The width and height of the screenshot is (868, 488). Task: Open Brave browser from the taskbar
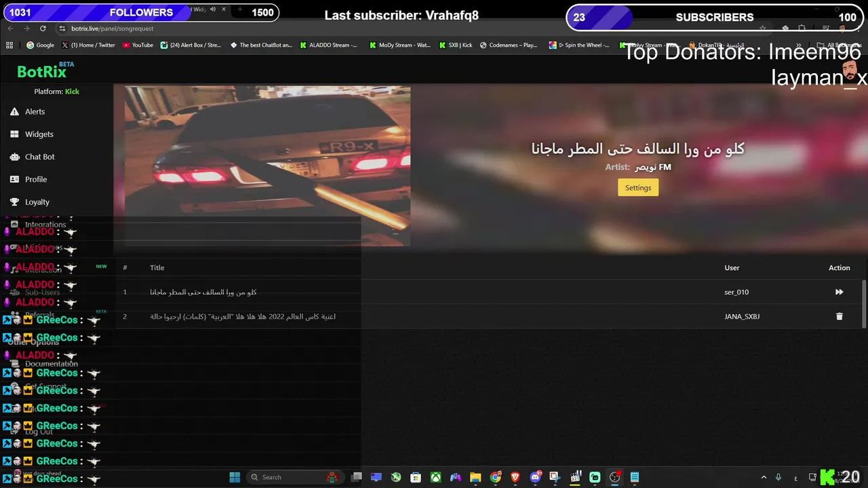pyautogui.click(x=515, y=477)
